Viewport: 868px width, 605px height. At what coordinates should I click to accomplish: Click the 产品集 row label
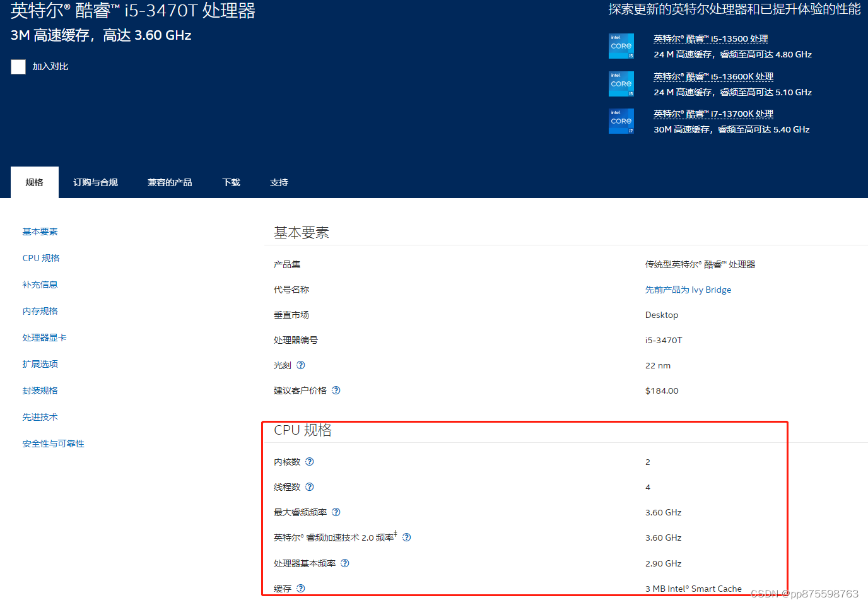point(287,264)
